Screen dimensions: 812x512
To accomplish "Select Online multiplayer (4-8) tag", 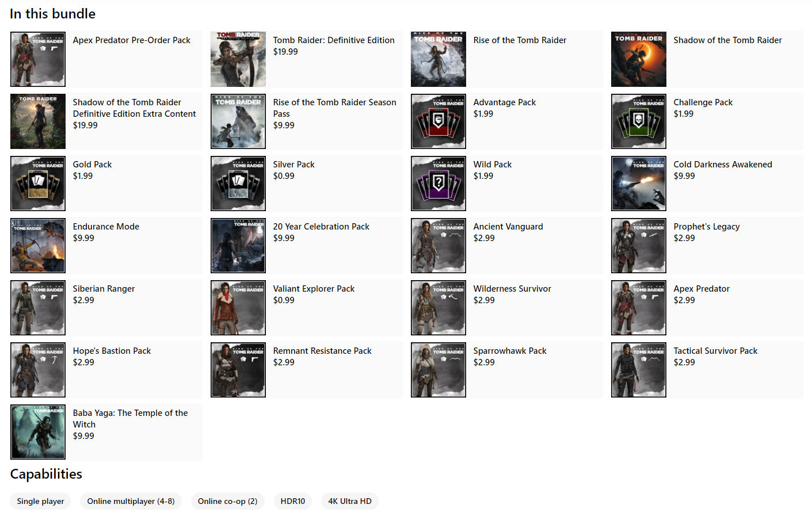I will click(131, 501).
